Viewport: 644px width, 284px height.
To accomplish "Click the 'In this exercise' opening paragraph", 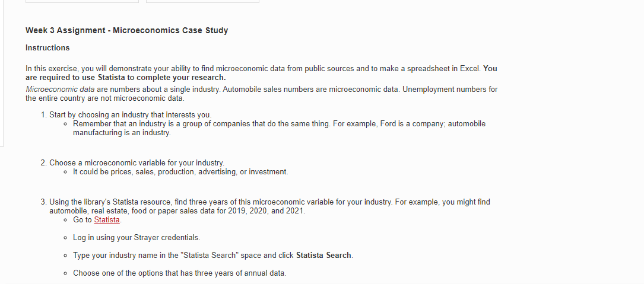I will 261,73.
